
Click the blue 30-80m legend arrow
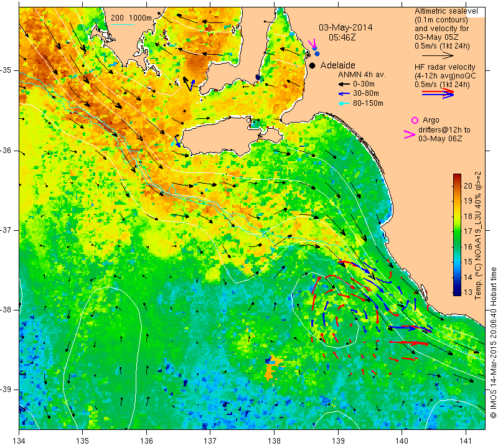click(x=344, y=94)
